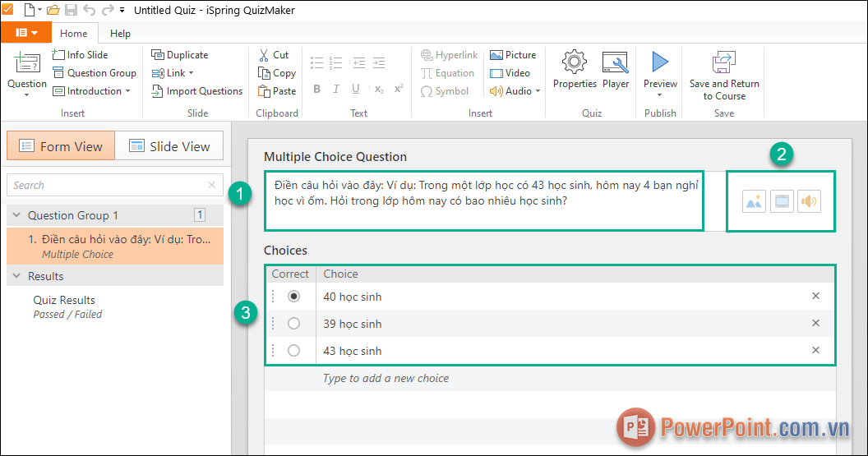Clear the search box with X
This screenshot has height=456, width=868.
(x=211, y=185)
